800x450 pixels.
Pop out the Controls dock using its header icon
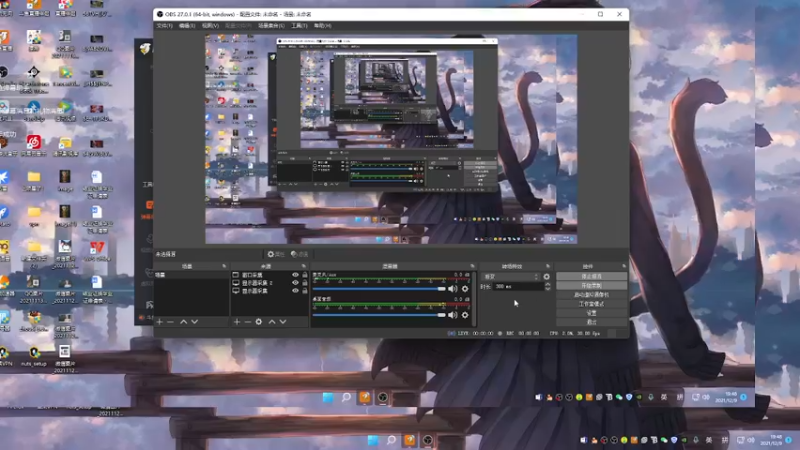coord(624,266)
